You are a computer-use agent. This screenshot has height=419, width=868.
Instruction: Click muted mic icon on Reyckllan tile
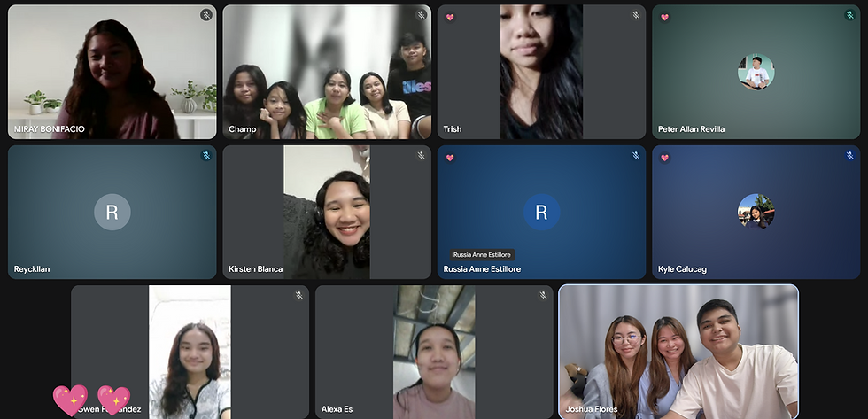206,156
